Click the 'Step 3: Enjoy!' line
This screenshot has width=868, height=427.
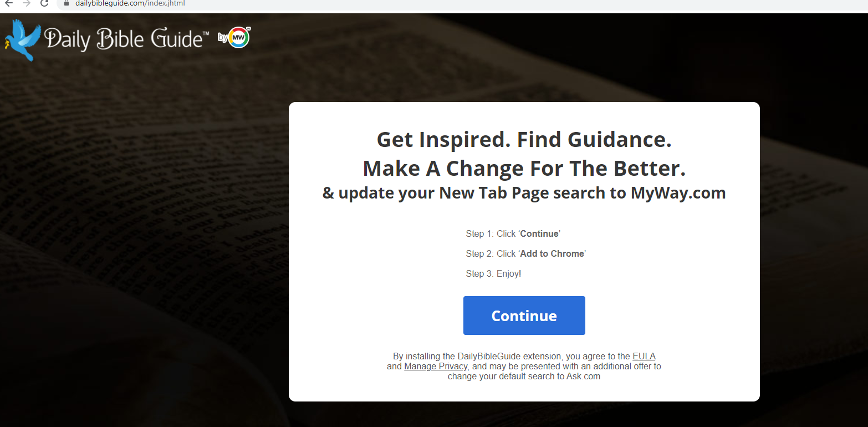493,274
